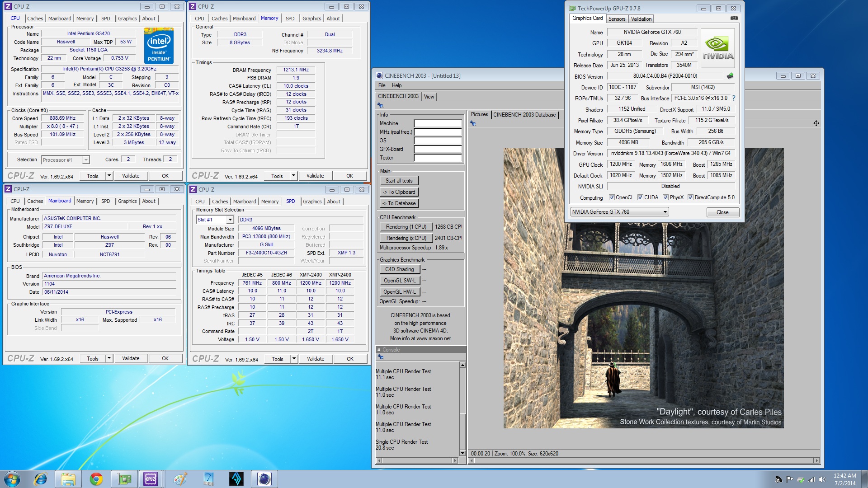Open Paint from the taskbar palette icon

(x=180, y=479)
